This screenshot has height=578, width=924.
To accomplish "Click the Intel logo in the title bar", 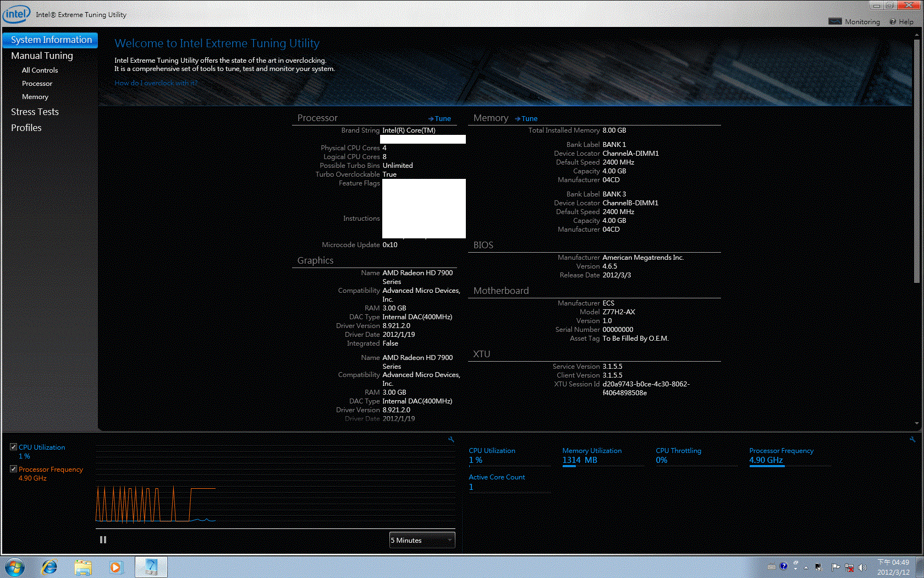I will (x=16, y=14).
